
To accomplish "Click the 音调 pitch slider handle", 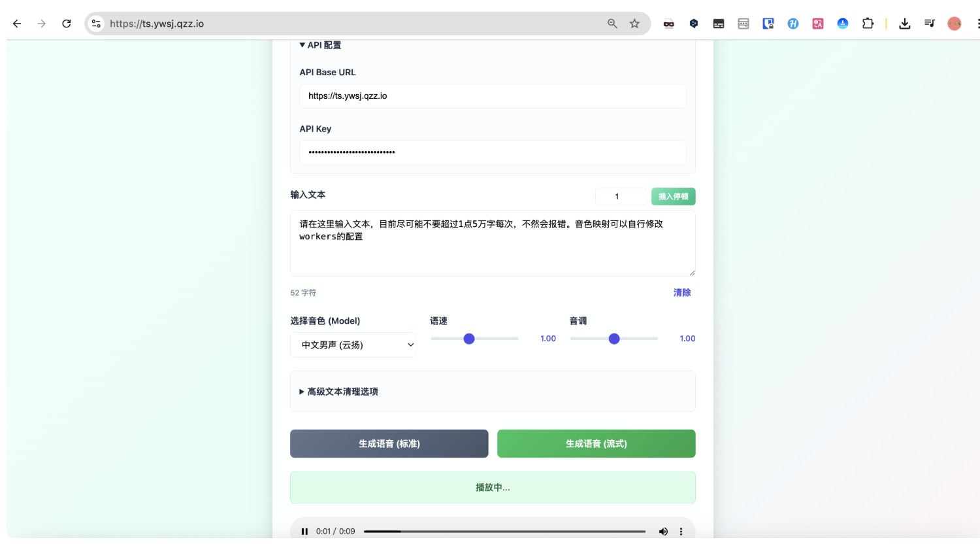I will point(614,339).
